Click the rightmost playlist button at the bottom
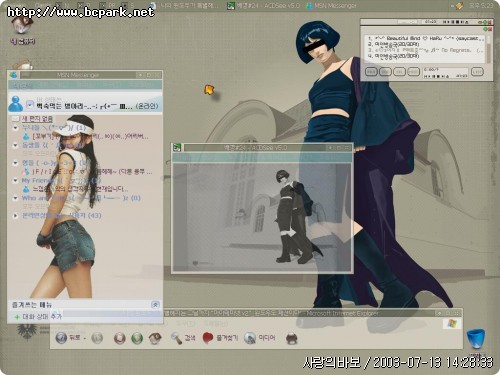Screen dimensions: 500x375 [477, 72]
